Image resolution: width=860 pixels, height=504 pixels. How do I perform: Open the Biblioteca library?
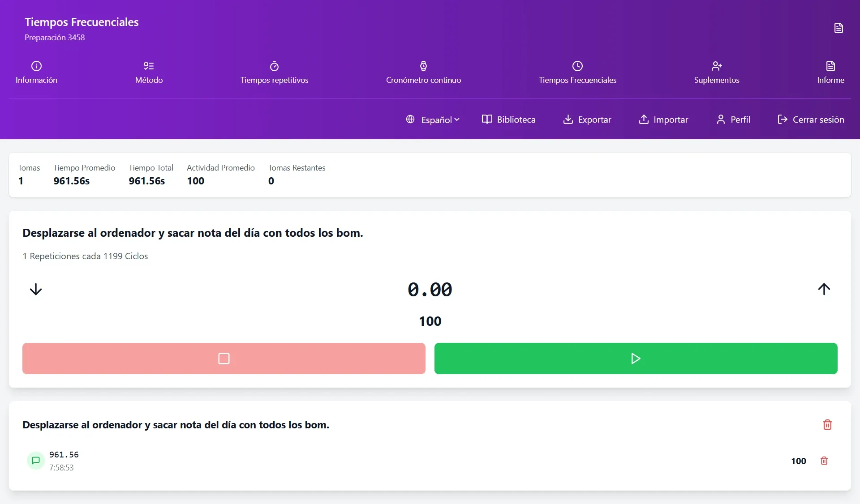coord(508,120)
